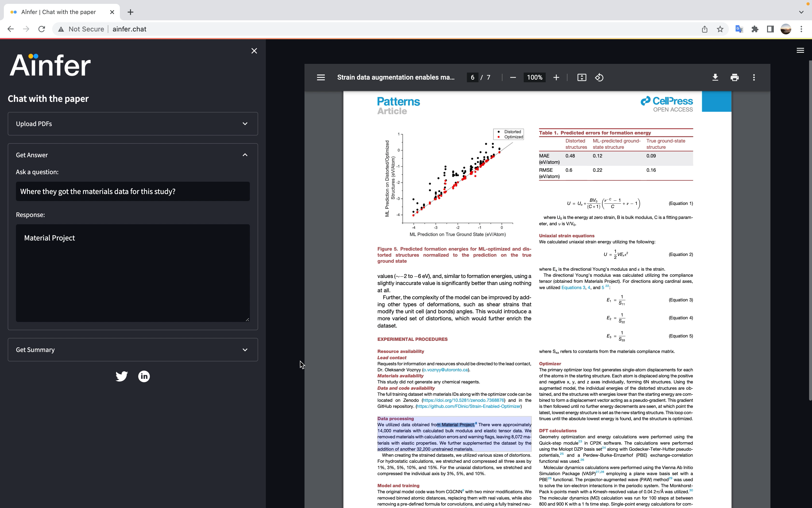Image resolution: width=812 pixels, height=508 pixels.
Task: Print the PDF document
Action: pyautogui.click(x=734, y=78)
